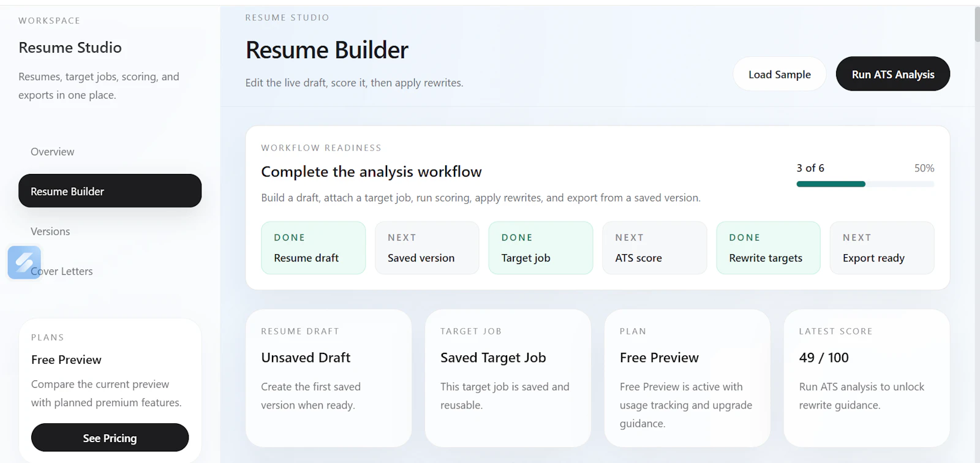Open the Latest Score 49 / 100 card
980x463 pixels.
coord(867,378)
